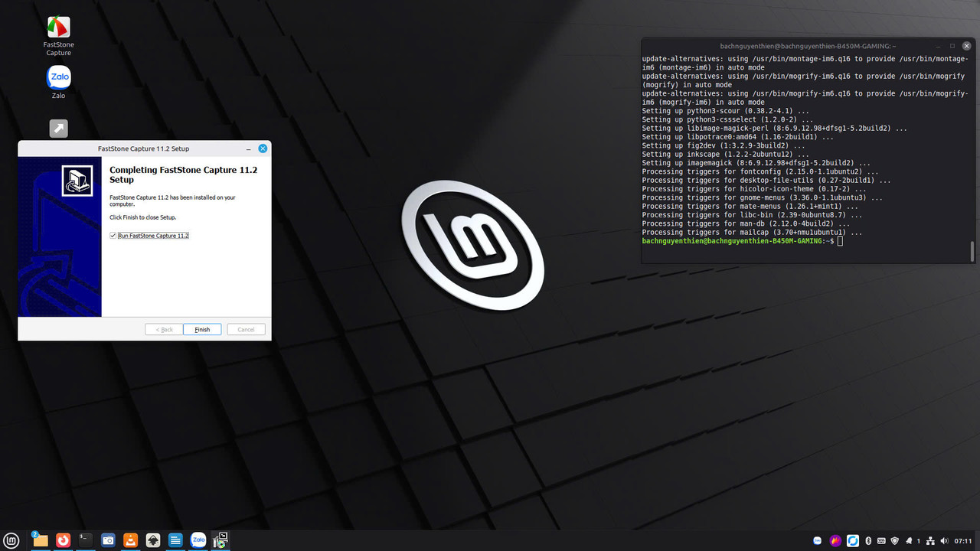Open the keyboard layout tray applet

881,541
